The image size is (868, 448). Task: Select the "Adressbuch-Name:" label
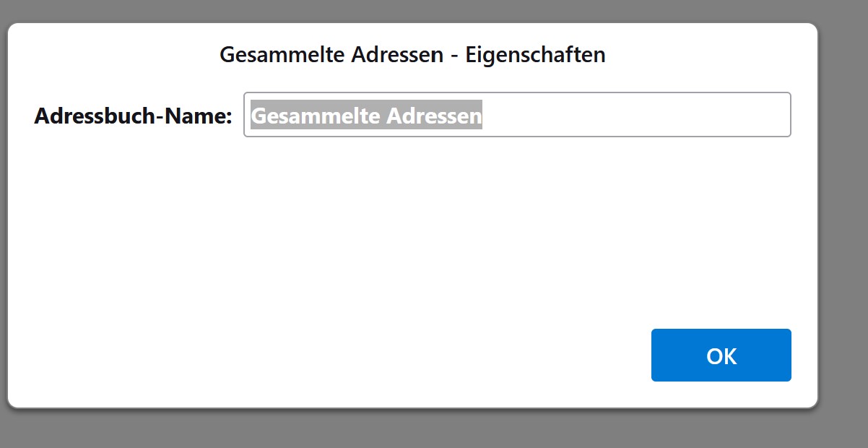click(x=133, y=116)
